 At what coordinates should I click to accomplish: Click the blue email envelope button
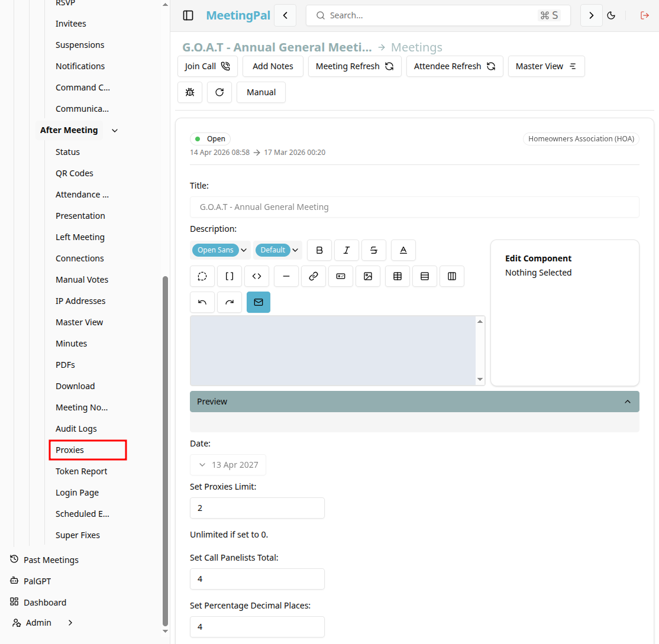point(259,302)
